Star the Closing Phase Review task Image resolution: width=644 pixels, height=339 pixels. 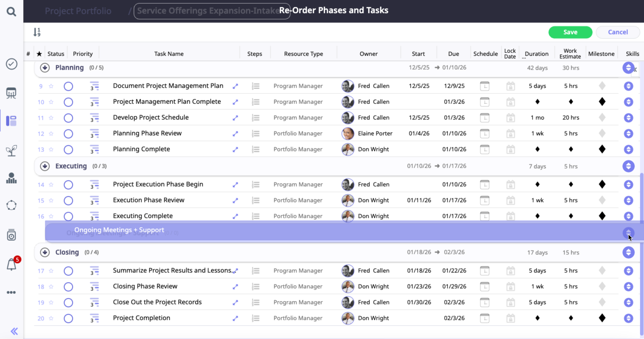(51, 286)
